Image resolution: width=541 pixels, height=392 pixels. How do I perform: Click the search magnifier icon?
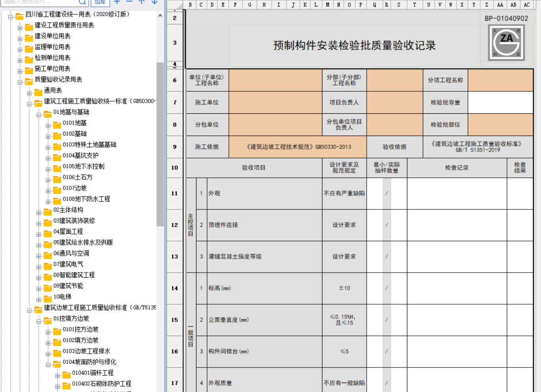pos(82,2)
